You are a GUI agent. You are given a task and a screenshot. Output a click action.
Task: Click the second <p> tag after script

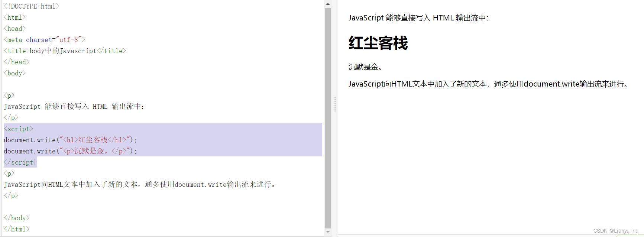pyautogui.click(x=9, y=173)
